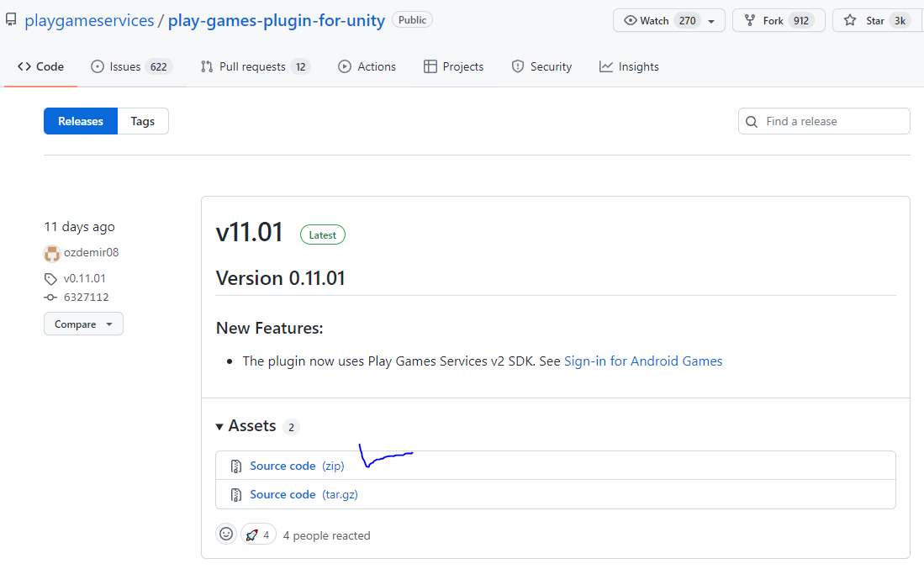The height and width of the screenshot is (569, 924).
Task: Open Sign-in for Android Games link
Action: pyautogui.click(x=643, y=361)
